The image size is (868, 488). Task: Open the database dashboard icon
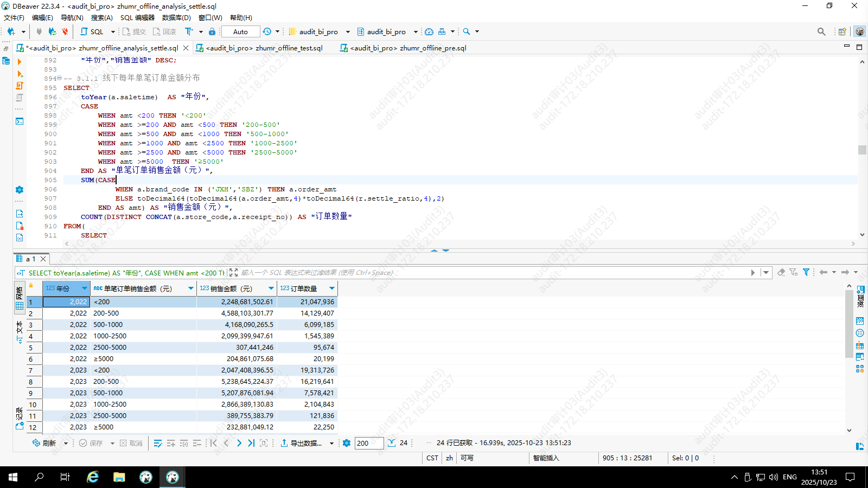pyautogui.click(x=429, y=31)
